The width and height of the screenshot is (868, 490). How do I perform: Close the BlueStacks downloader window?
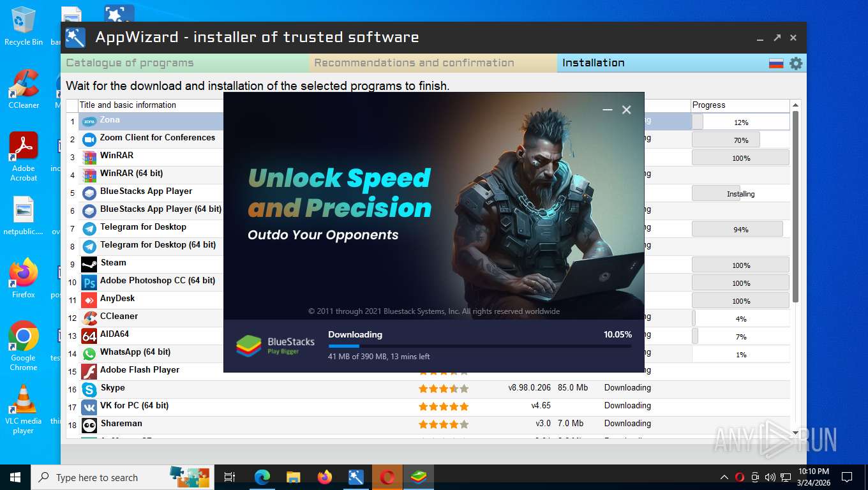point(627,110)
